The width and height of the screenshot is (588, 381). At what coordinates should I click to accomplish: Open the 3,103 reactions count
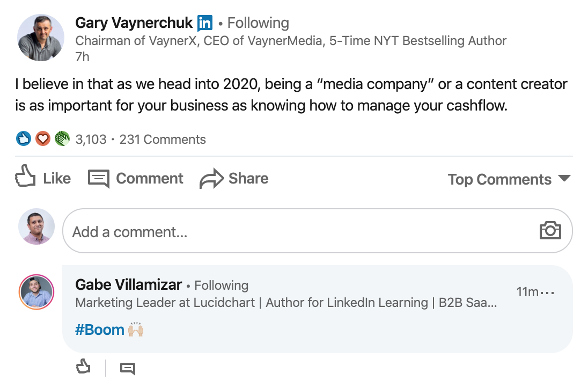[x=91, y=140]
